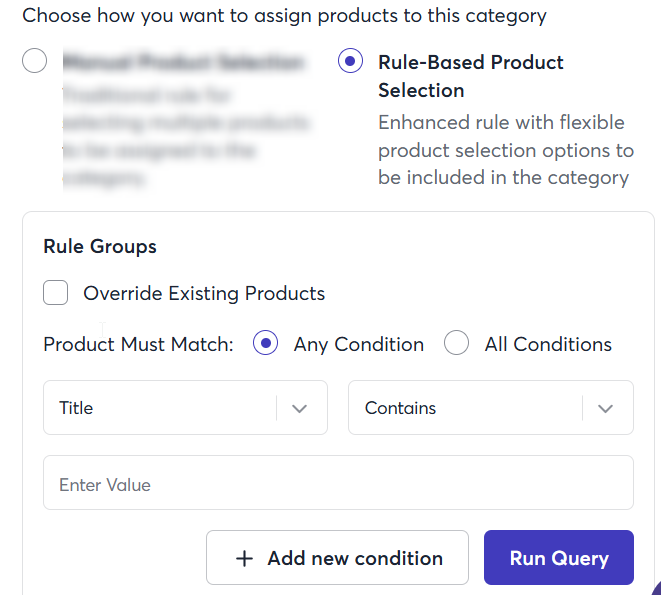Choose the All Conditions radio circle

tap(457, 344)
